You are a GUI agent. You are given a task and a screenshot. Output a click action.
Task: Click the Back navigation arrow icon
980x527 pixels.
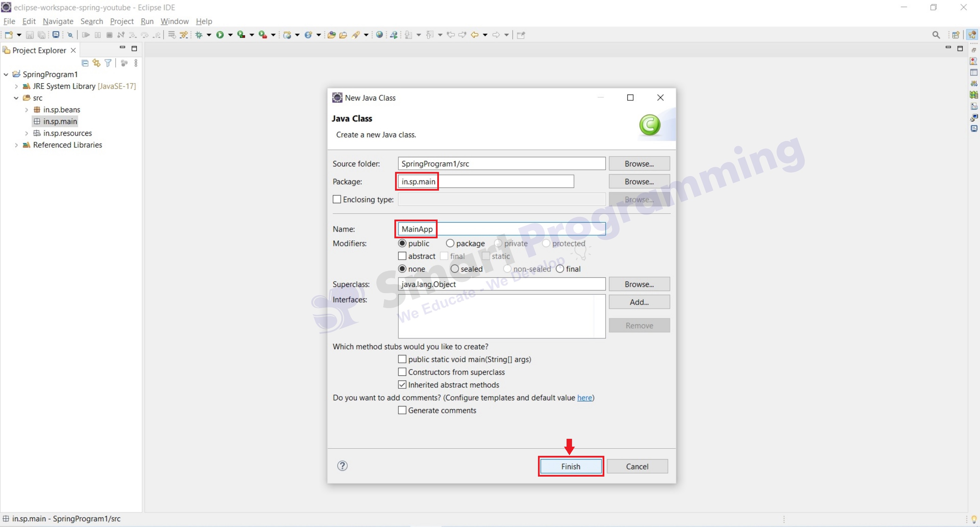(x=475, y=35)
